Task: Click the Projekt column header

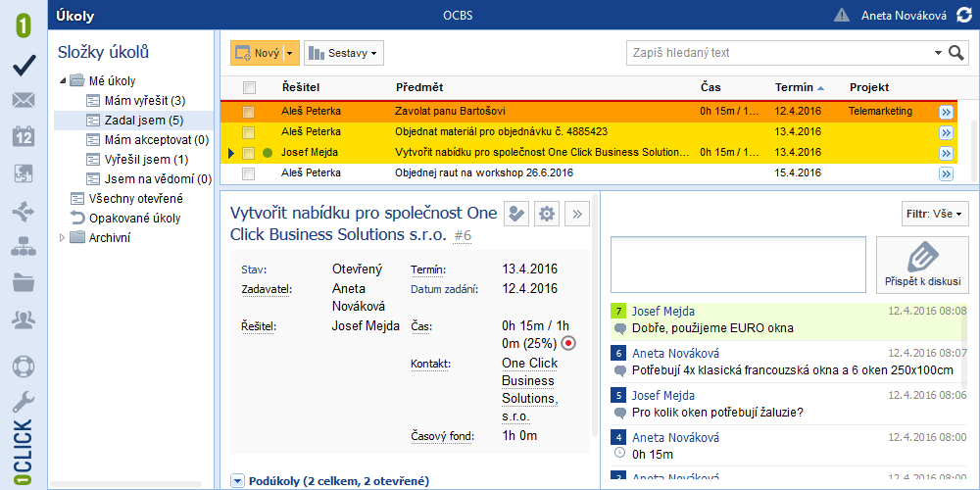Action: 868,87
